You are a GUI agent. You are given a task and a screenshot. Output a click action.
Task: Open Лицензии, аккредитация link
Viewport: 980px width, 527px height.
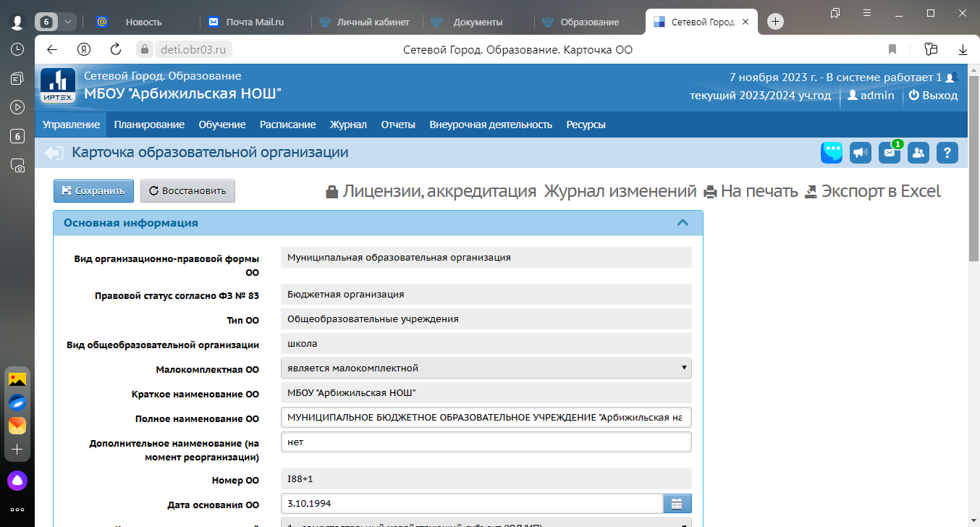click(x=431, y=191)
